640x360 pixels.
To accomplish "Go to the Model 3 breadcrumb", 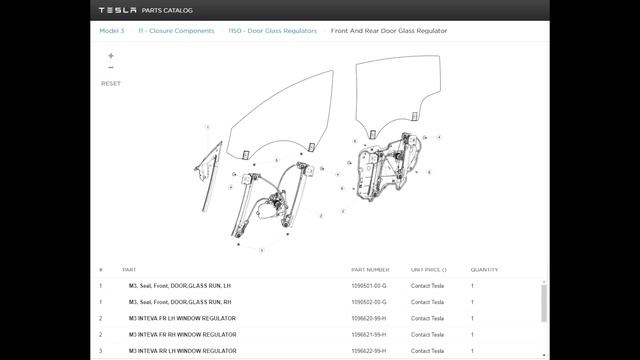I will [112, 31].
